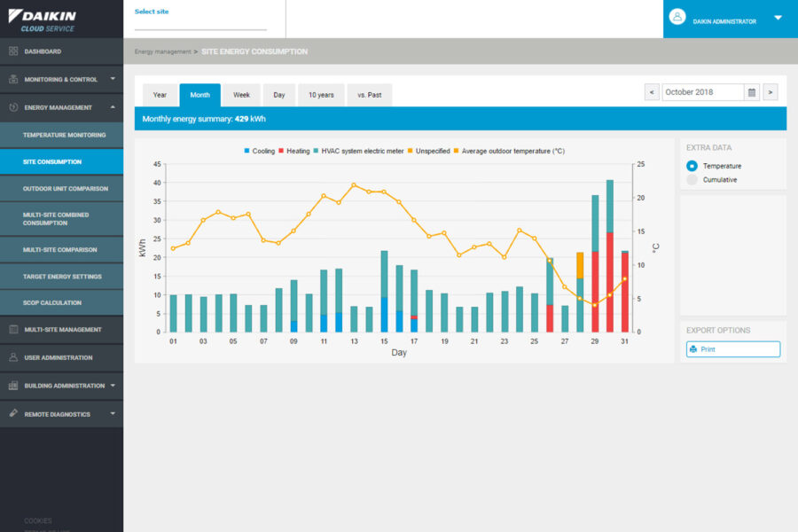Click the Daikin Cloud Service logo
This screenshot has height=532, width=798.
click(x=43, y=20)
